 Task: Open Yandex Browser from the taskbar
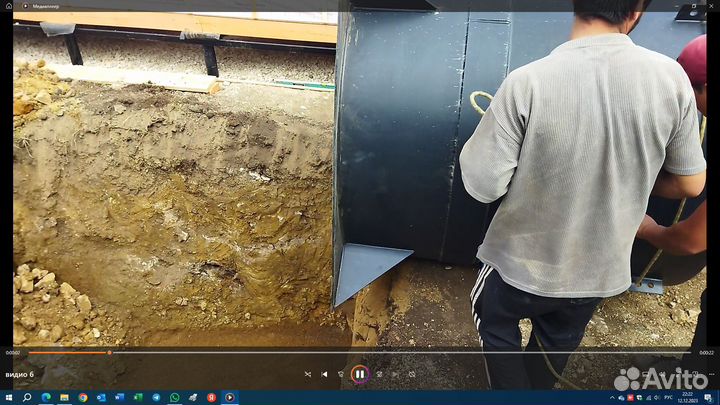coord(211,397)
